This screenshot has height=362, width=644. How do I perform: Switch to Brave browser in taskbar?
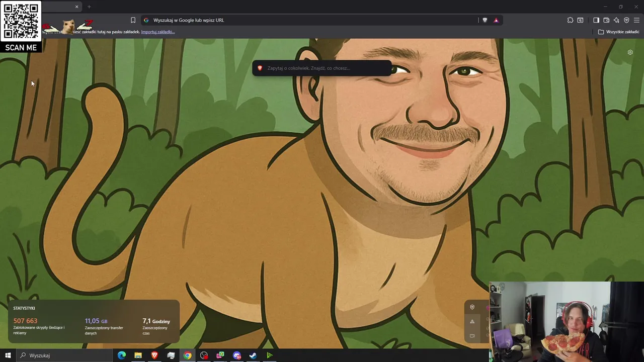(x=154, y=355)
